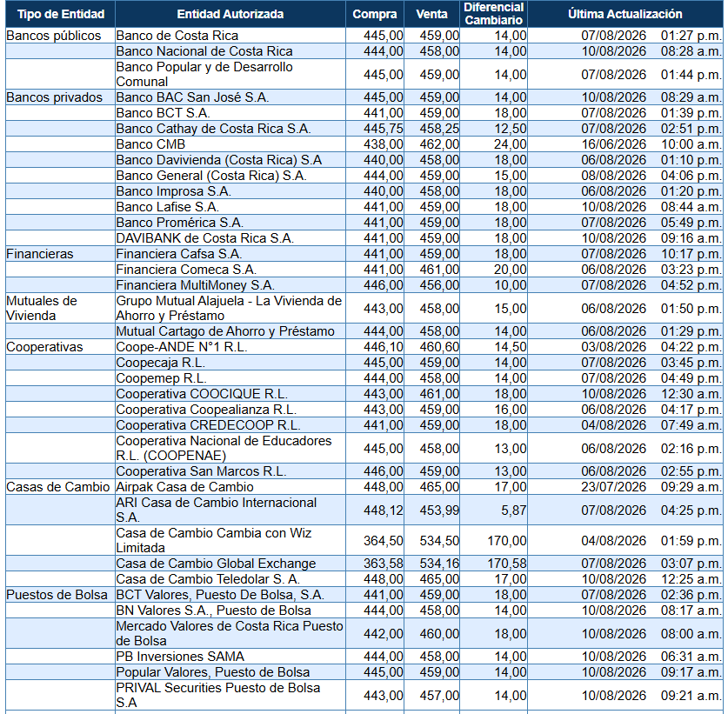Select Cooperativa CREDECOOP R.L.
The width and height of the screenshot is (728, 714).
209,425
